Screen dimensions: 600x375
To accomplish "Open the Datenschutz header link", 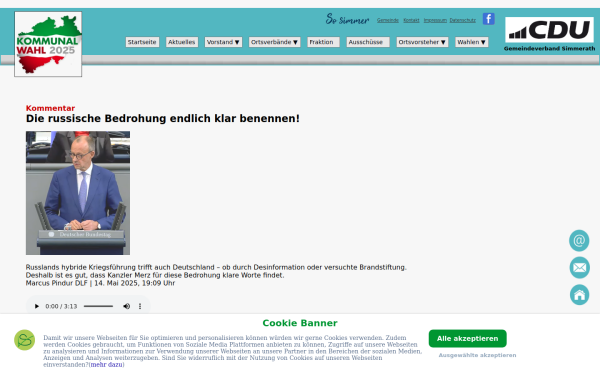I will point(463,20).
